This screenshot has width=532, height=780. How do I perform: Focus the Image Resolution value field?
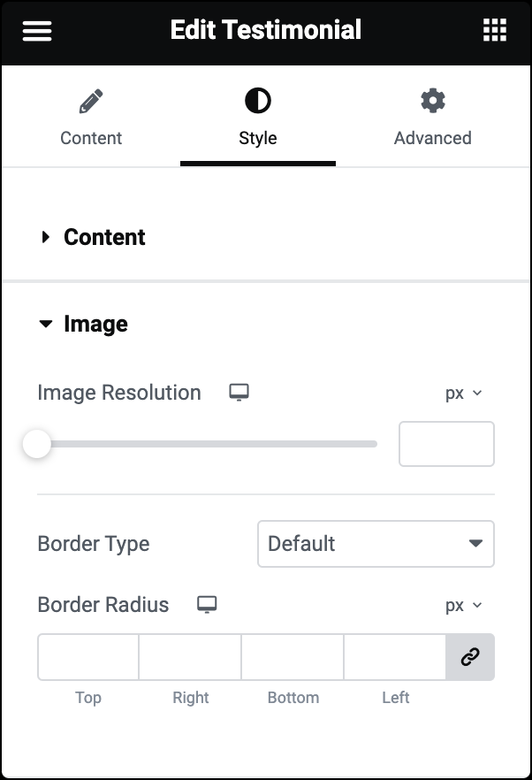click(x=446, y=444)
